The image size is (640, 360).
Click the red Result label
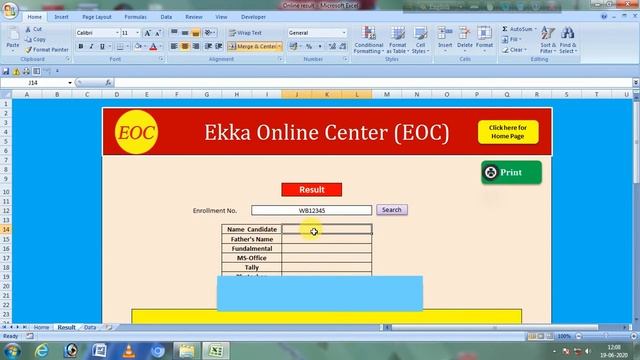tap(311, 190)
